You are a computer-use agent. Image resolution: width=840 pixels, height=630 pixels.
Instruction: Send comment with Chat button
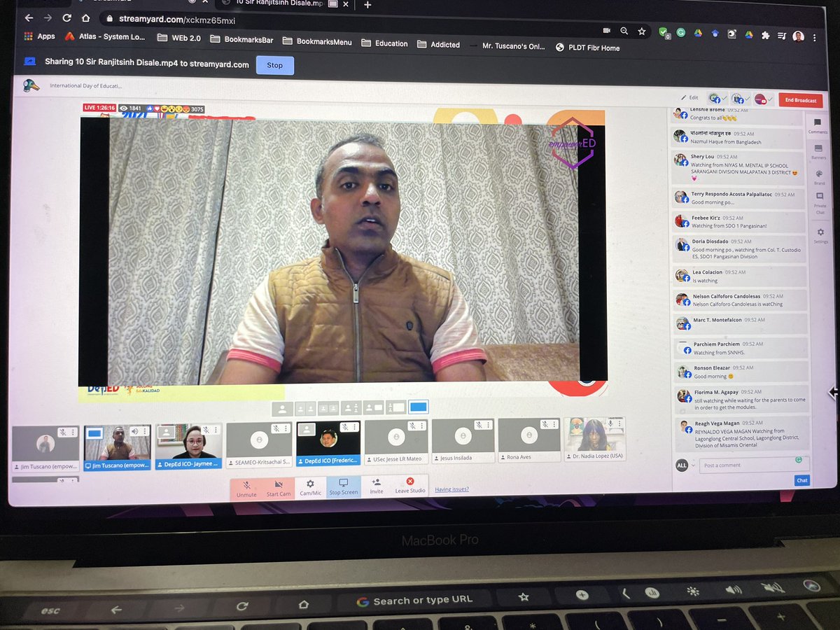802,480
